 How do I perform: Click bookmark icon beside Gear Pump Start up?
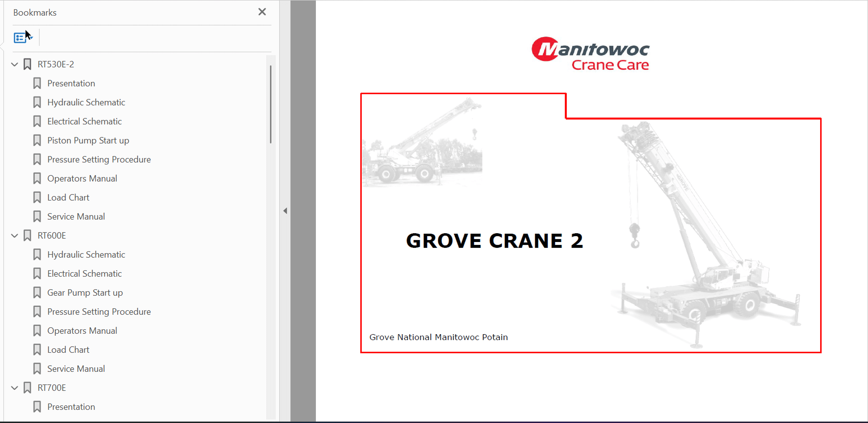(x=37, y=293)
